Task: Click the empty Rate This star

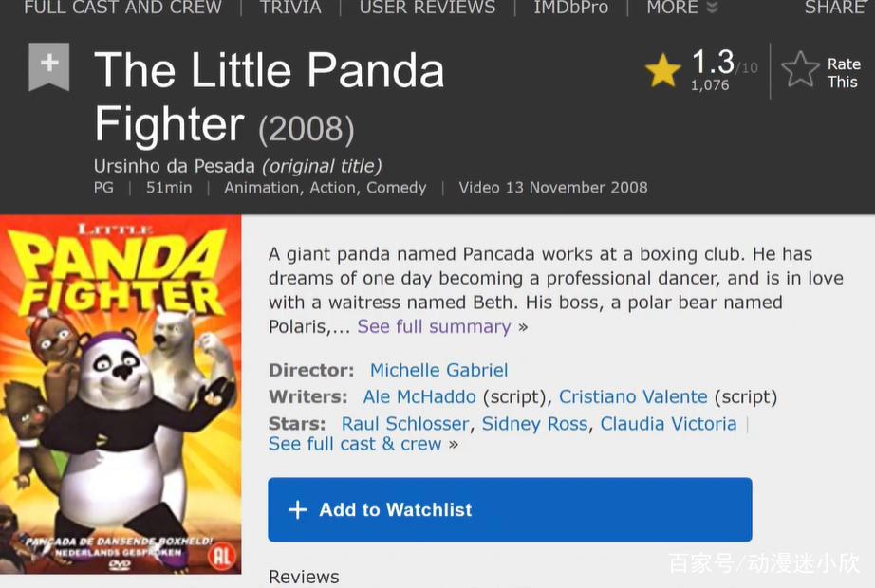Action: coord(800,70)
